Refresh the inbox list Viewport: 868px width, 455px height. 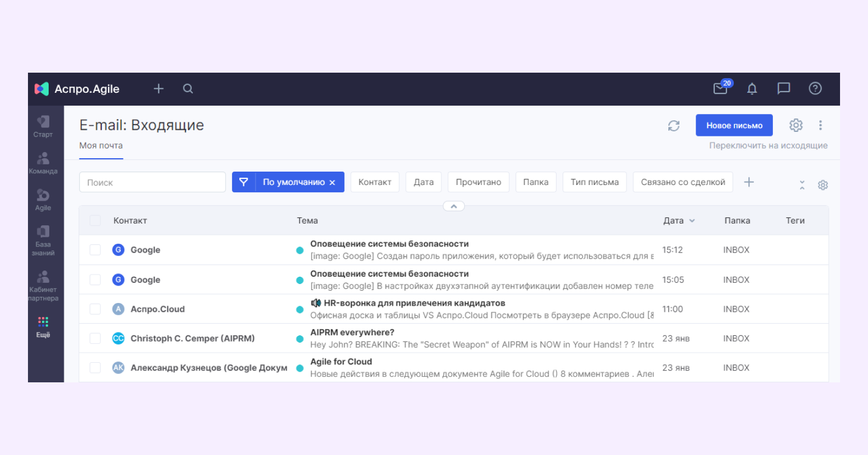[x=674, y=126]
